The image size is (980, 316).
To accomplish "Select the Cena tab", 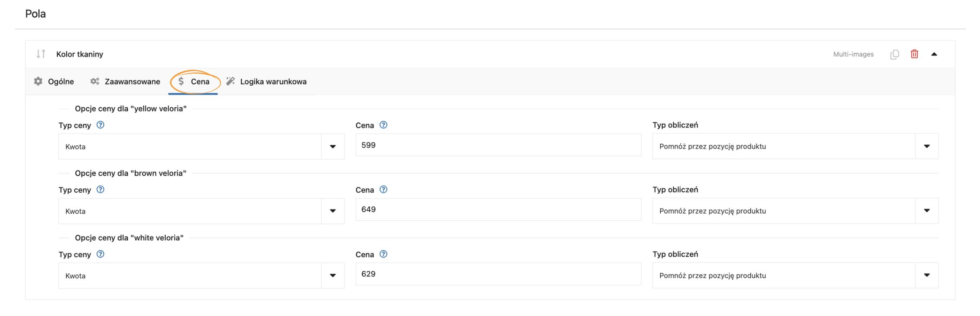I will (194, 82).
